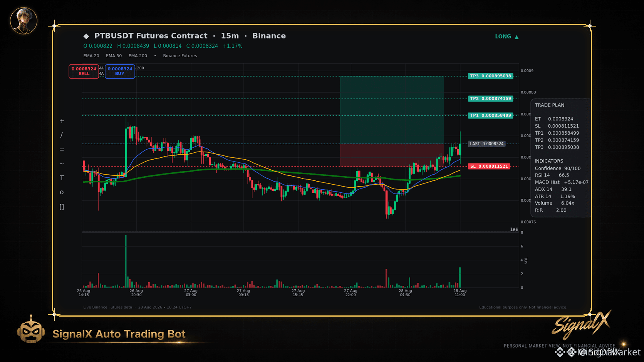The image size is (644, 362).
Task: Click the VOL axis label
Action: pos(526,260)
